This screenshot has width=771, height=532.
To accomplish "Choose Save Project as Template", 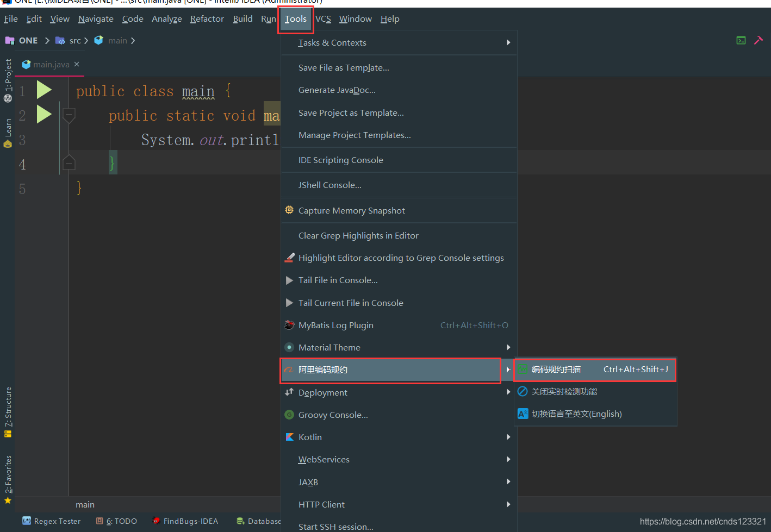I will tap(399, 113).
